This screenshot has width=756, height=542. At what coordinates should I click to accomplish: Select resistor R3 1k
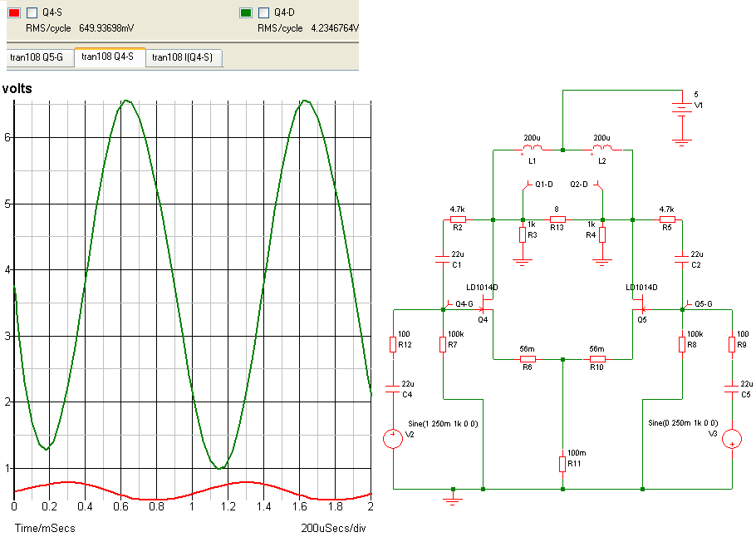click(523, 235)
